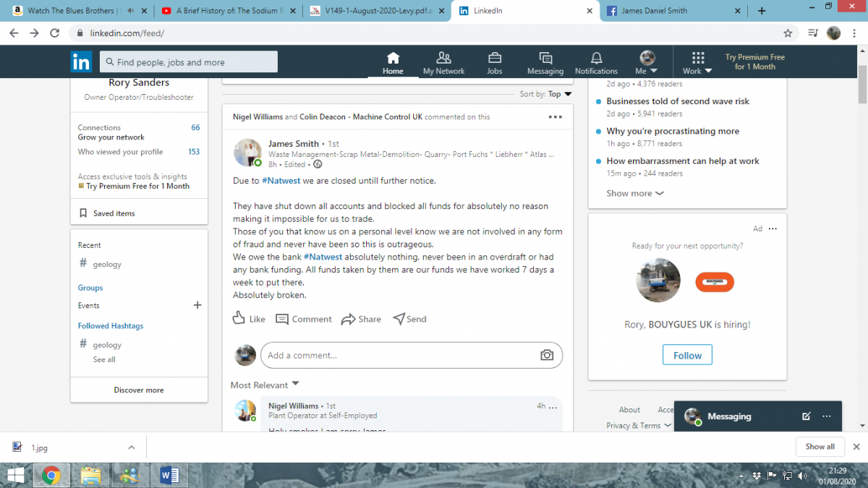Viewport: 868px width, 488px height.
Task: Open Nigel Williams comment options menu
Action: [x=554, y=406]
